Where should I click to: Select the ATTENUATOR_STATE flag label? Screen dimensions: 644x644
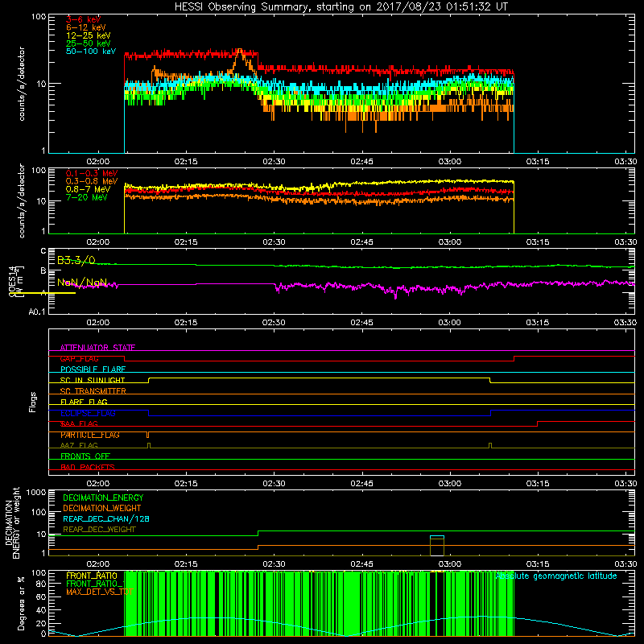pos(97,348)
